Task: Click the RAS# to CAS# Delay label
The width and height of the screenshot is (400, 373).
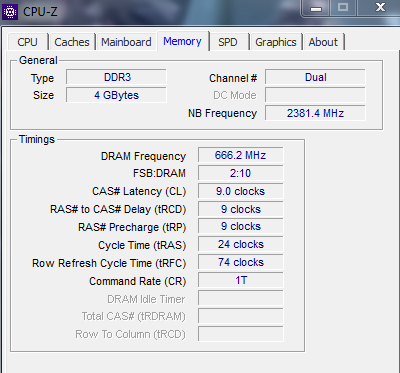Action: coord(118,209)
